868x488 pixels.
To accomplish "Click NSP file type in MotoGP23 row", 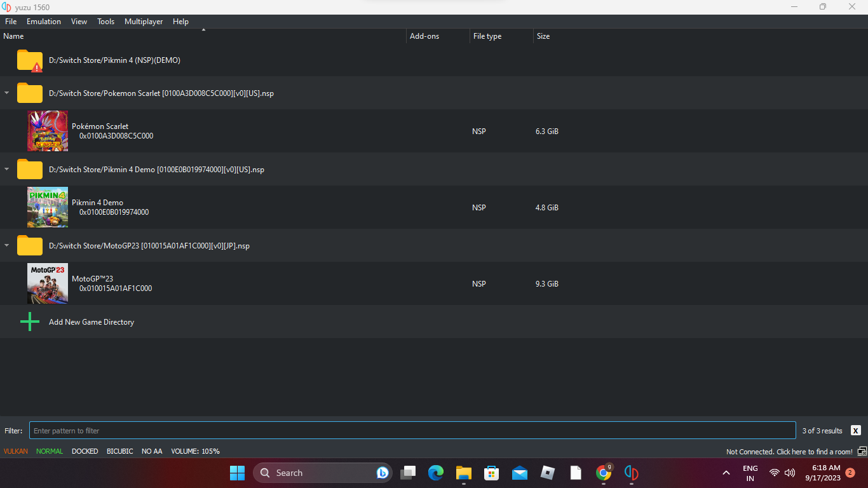I will click(479, 284).
